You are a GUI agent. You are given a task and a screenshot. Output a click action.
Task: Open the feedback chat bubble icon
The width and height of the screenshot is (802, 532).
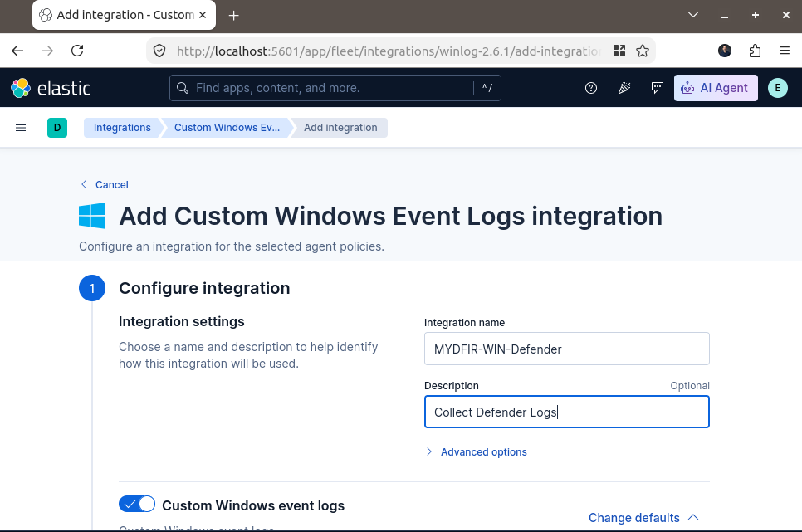pos(658,88)
